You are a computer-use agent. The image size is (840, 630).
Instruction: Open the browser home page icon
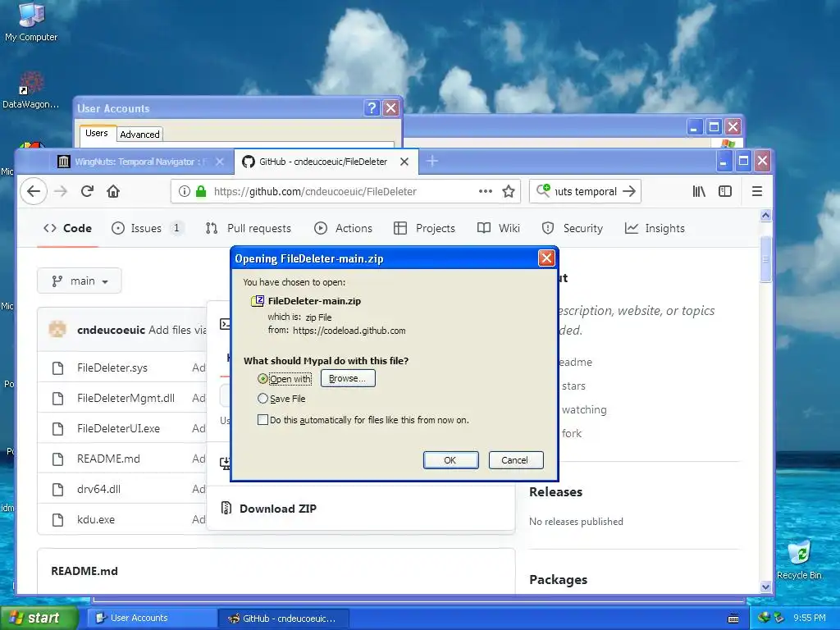[x=113, y=191]
